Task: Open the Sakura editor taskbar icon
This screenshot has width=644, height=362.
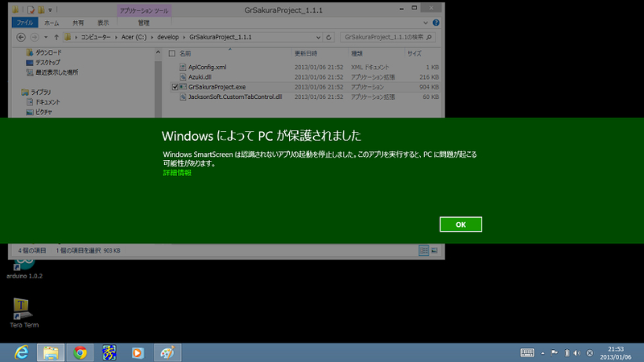Action: click(x=109, y=352)
